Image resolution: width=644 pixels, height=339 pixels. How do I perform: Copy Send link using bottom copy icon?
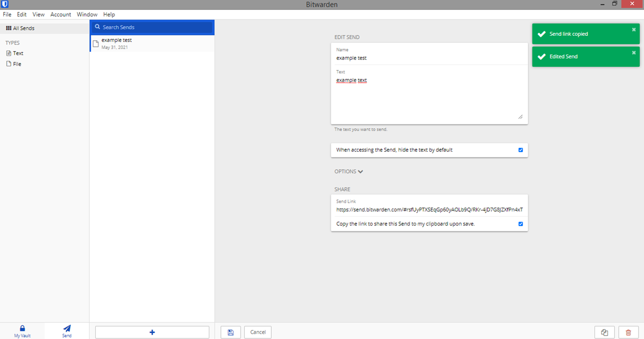click(x=604, y=332)
